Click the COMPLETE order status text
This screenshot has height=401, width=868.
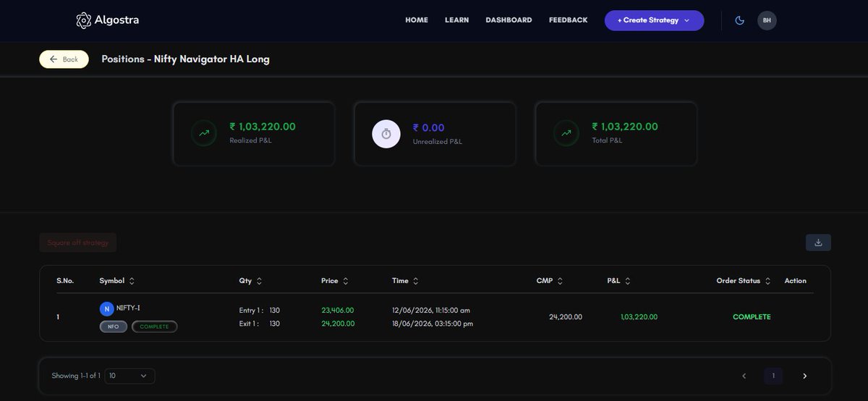pyautogui.click(x=752, y=317)
